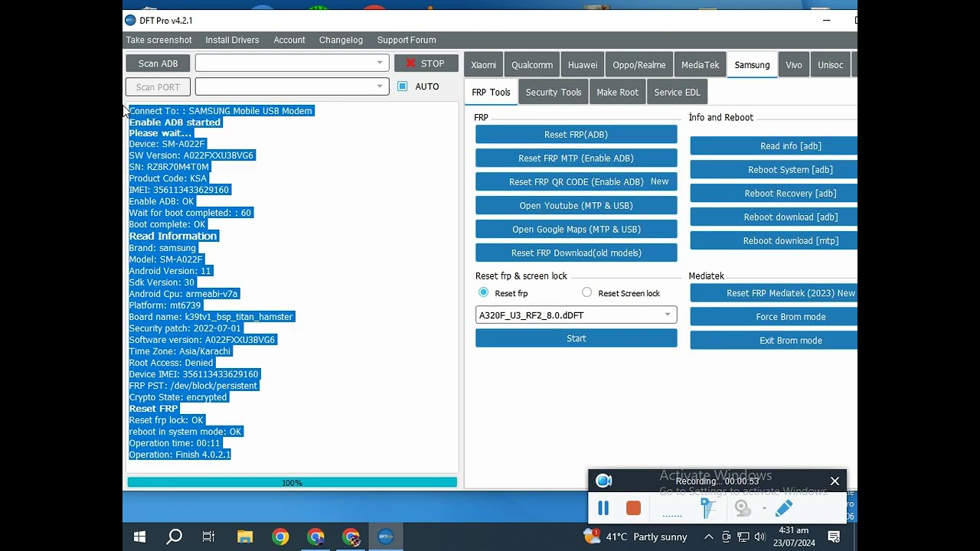The image size is (980, 551).
Task: Switch to the MediaTek tab
Action: click(x=700, y=65)
